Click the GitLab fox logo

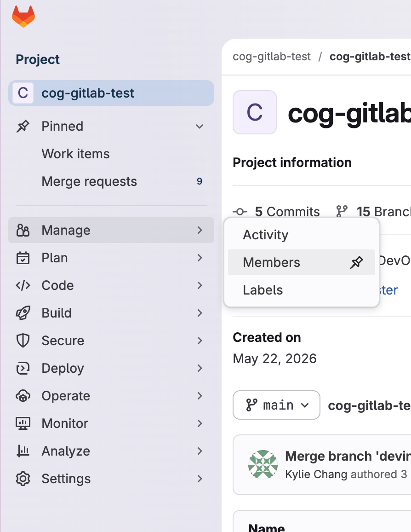tap(23, 16)
